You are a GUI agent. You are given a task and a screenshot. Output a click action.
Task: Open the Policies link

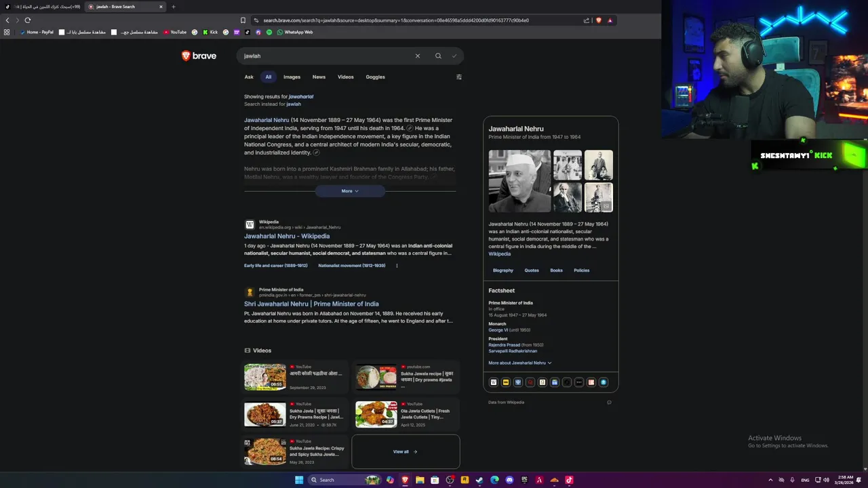click(582, 270)
